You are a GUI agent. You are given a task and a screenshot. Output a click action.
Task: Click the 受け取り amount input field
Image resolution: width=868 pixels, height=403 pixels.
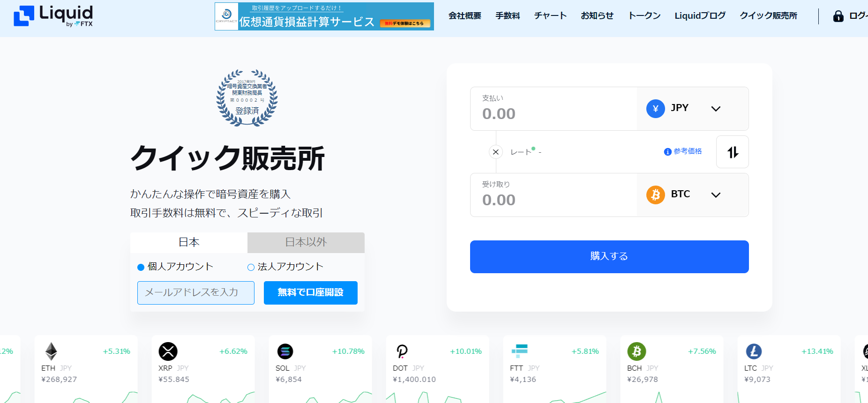tap(554, 195)
